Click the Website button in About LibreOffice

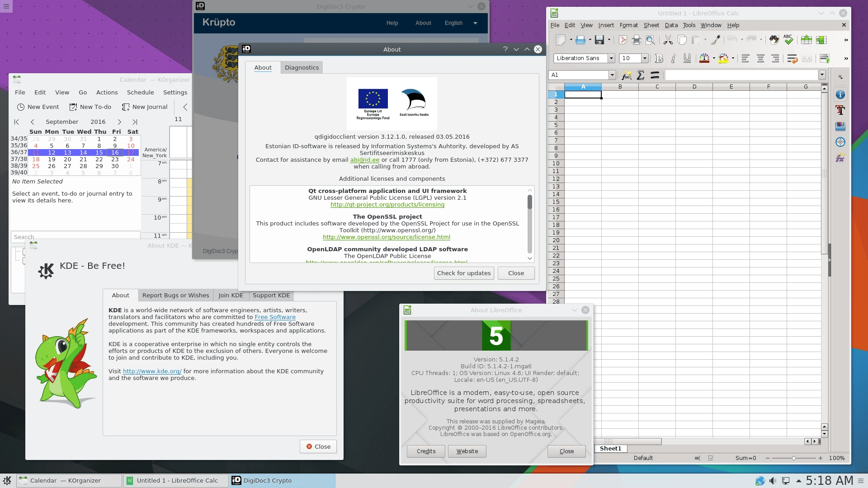[x=467, y=451]
